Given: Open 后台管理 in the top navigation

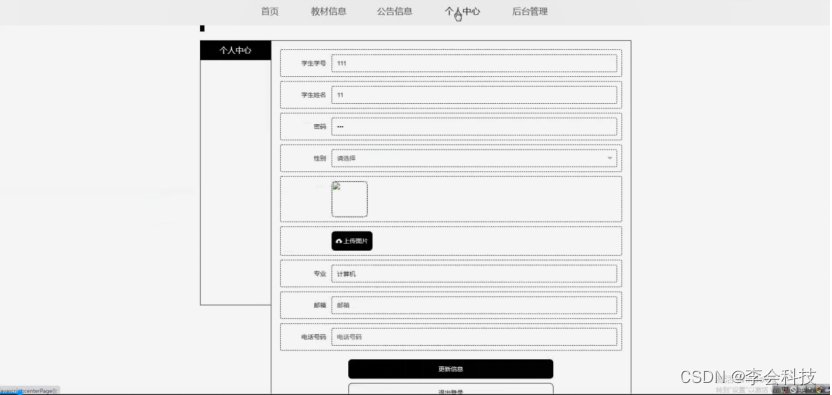Looking at the screenshot, I should pyautogui.click(x=530, y=11).
